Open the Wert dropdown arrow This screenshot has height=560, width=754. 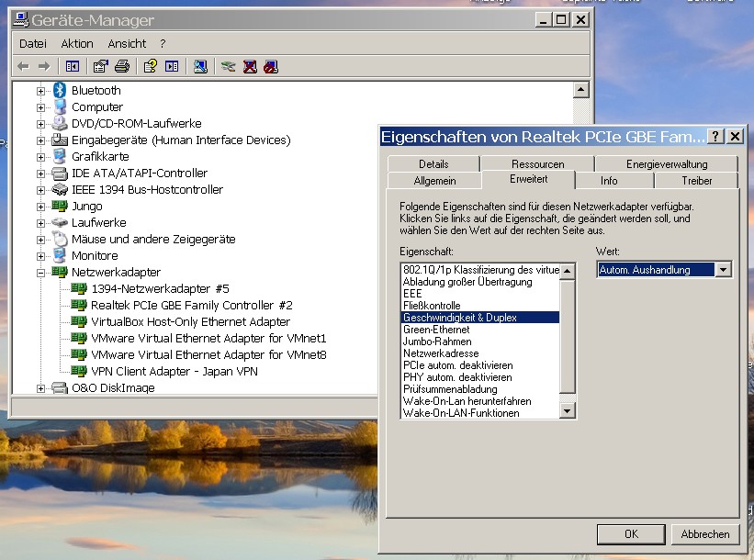pyautogui.click(x=723, y=270)
